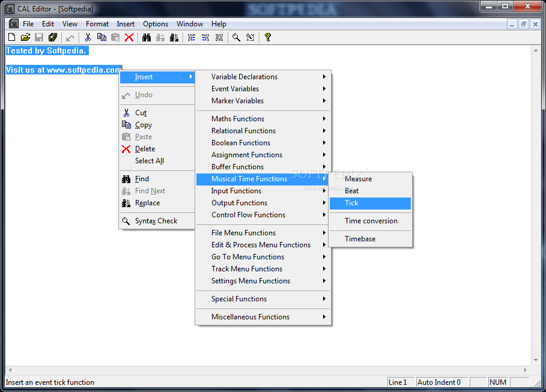Image resolution: width=546 pixels, height=392 pixels.
Task: Select Time conversion menu item
Action: click(x=371, y=221)
